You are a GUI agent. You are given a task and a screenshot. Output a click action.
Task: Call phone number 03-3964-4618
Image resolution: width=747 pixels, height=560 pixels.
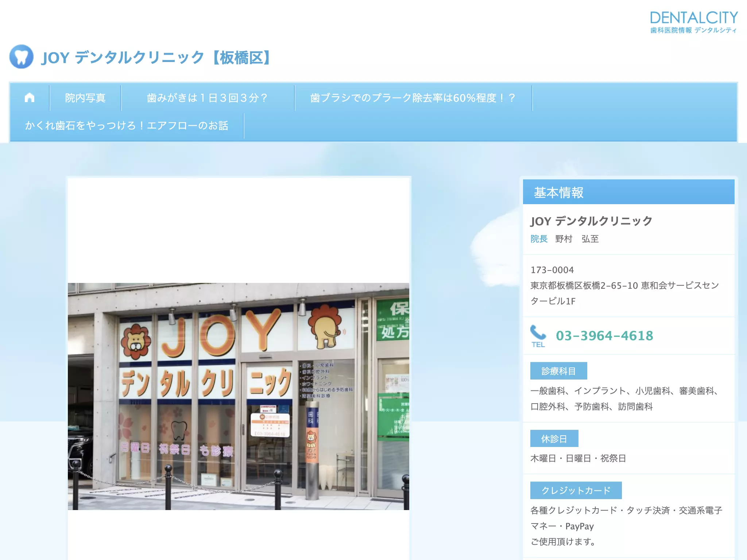(x=604, y=336)
